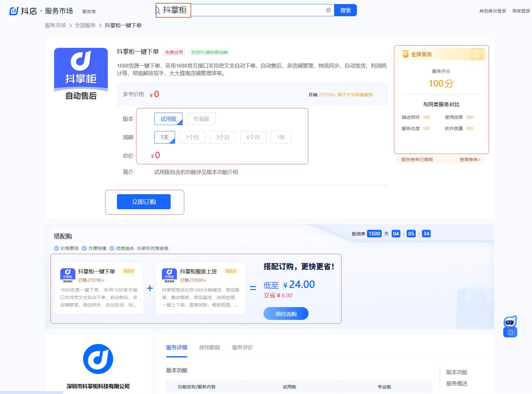
Task: Click the 前往选购 button
Action: tap(286, 314)
